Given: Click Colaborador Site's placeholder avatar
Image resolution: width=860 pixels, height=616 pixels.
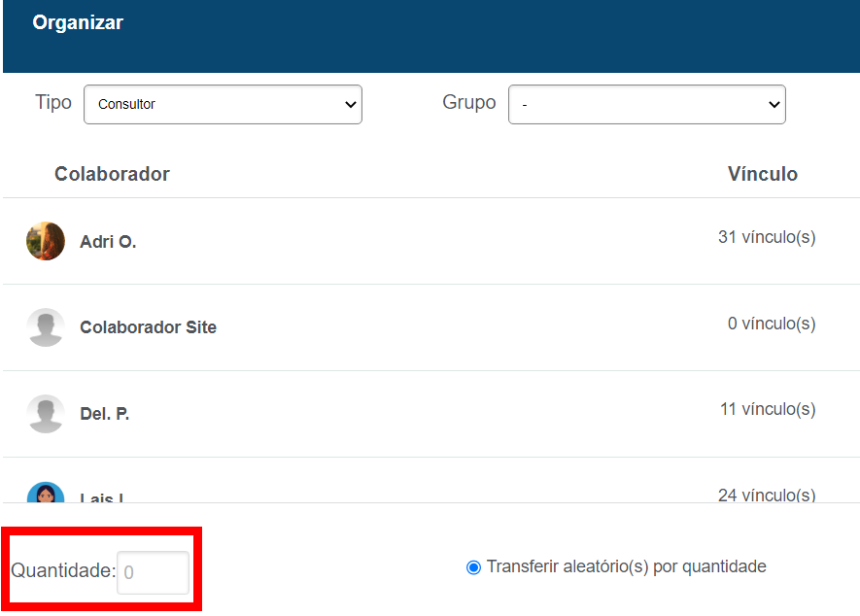Looking at the screenshot, I should (46, 327).
